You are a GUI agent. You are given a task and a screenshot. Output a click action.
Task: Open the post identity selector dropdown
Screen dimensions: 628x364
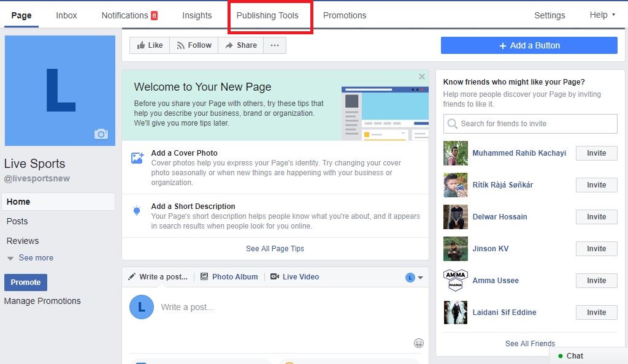click(x=414, y=277)
